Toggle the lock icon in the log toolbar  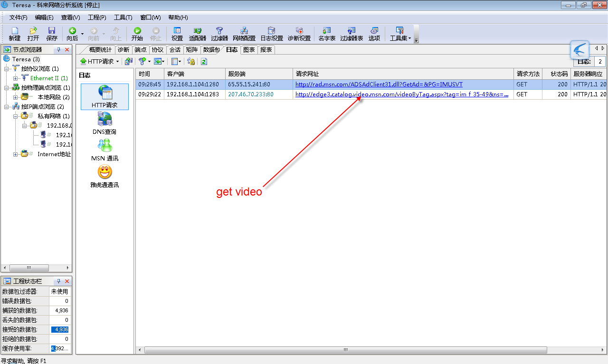[x=191, y=61]
